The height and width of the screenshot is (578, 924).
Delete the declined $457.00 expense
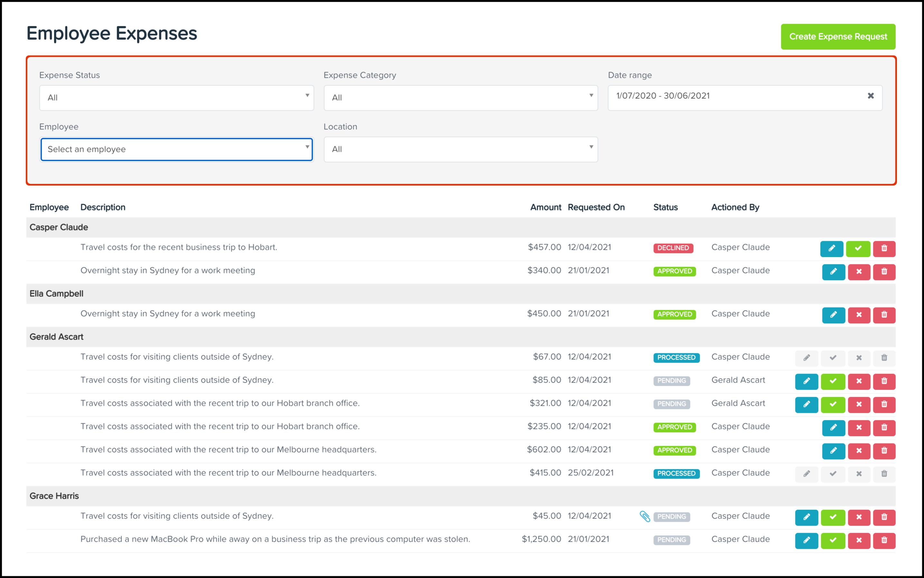click(x=884, y=248)
